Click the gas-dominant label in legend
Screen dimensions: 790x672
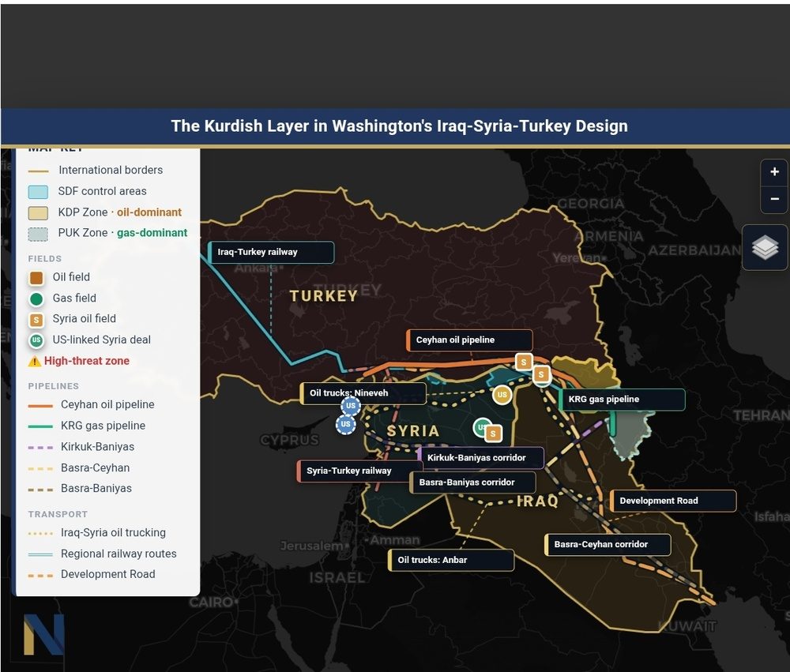[x=152, y=233]
